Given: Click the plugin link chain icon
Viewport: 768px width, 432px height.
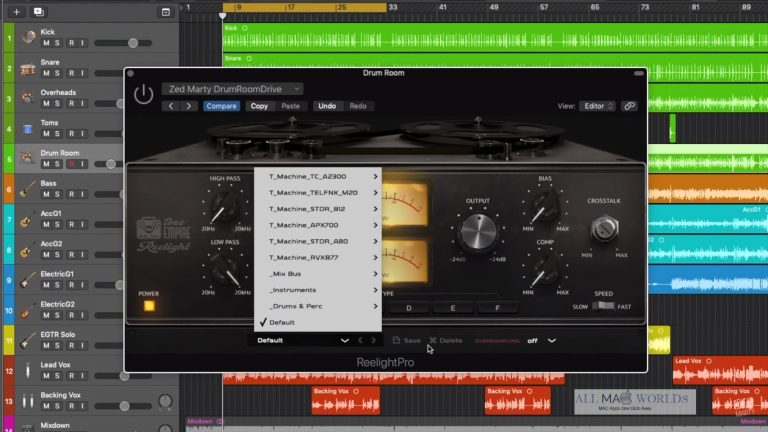Looking at the screenshot, I should pyautogui.click(x=629, y=106).
